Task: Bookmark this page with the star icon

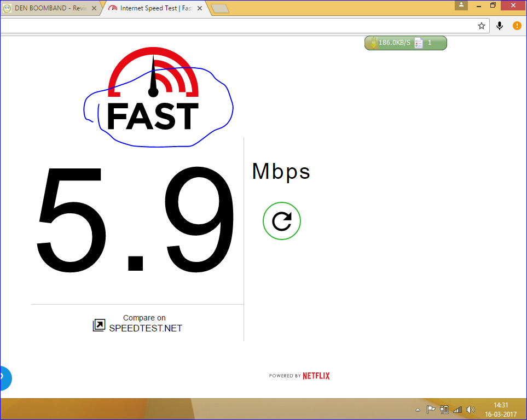Action: [481, 26]
